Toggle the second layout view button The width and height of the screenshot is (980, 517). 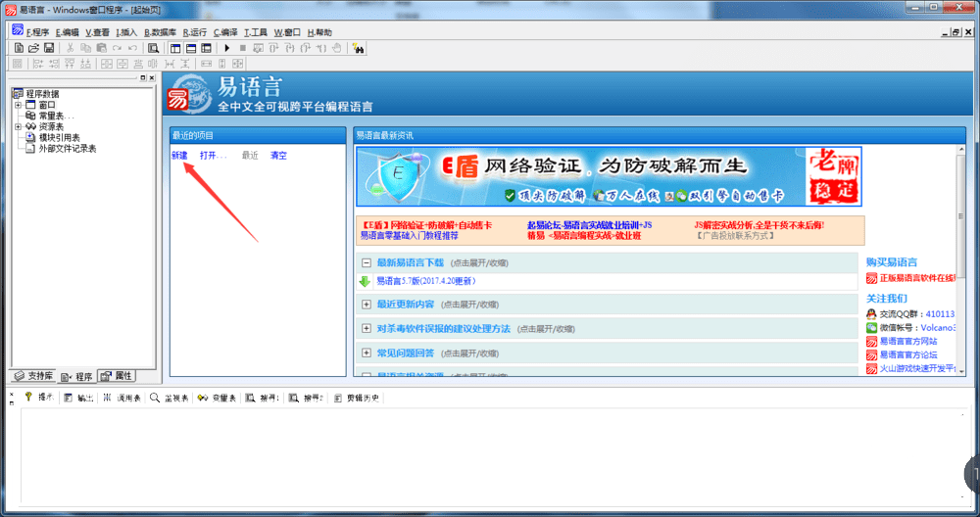click(x=191, y=48)
